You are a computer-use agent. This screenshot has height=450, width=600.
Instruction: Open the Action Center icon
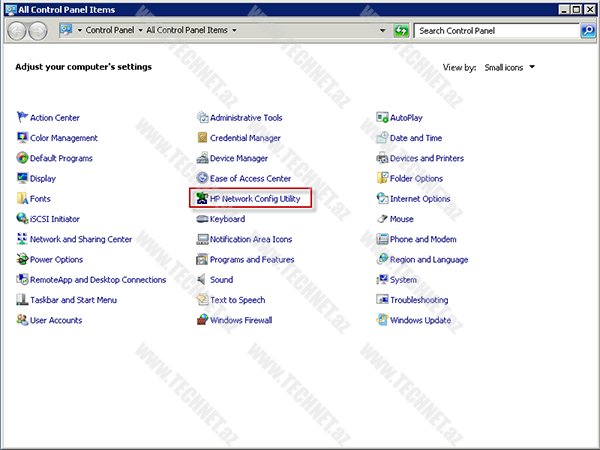[x=22, y=118]
